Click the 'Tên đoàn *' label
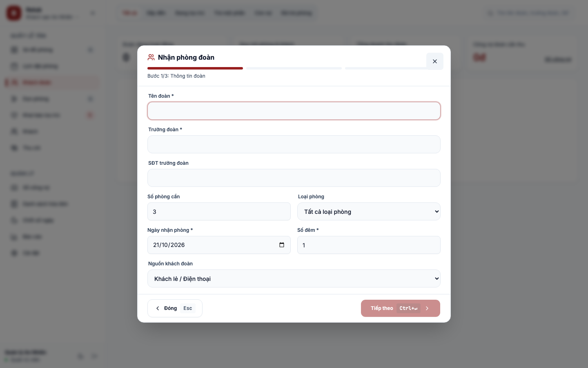Screen dimensions: 588x368 (x=161, y=96)
